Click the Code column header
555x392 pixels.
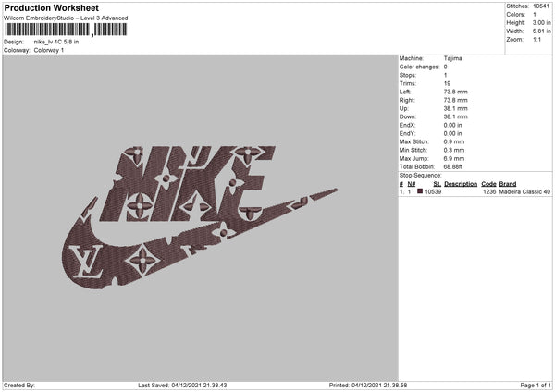pos(488,184)
